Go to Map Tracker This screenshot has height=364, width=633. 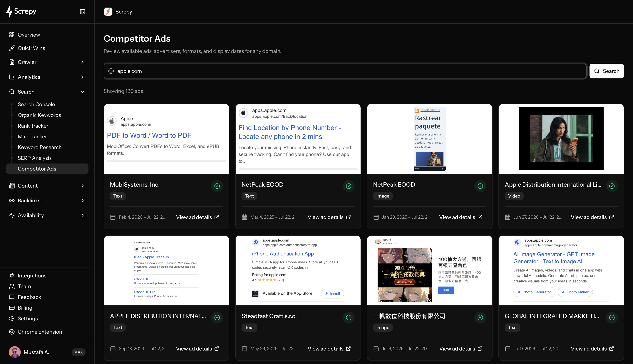(x=32, y=136)
